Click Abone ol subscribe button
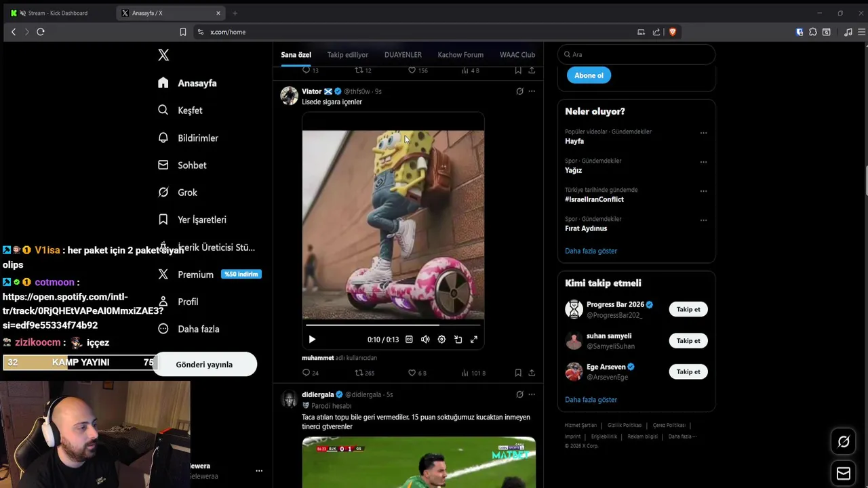This screenshot has width=868, height=488. point(589,75)
